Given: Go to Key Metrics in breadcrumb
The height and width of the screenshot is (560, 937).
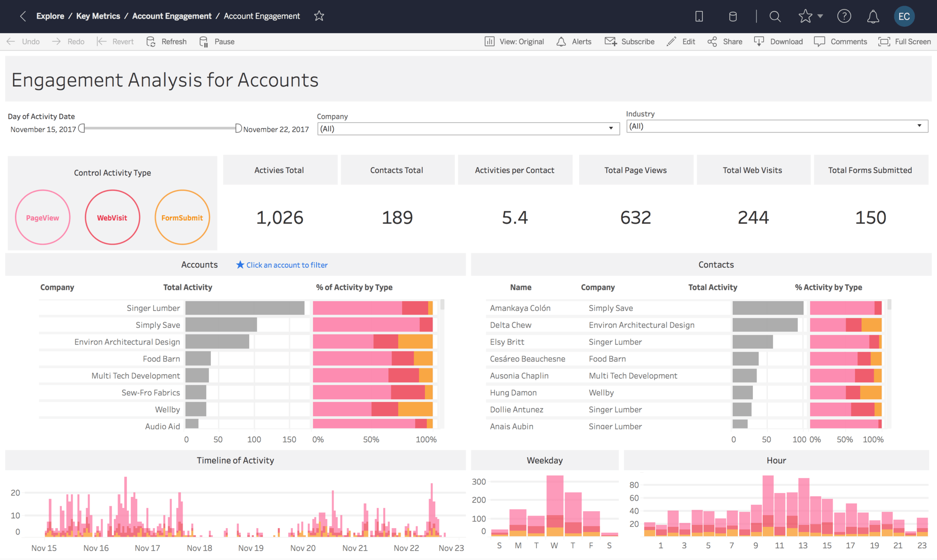Looking at the screenshot, I should pos(98,16).
